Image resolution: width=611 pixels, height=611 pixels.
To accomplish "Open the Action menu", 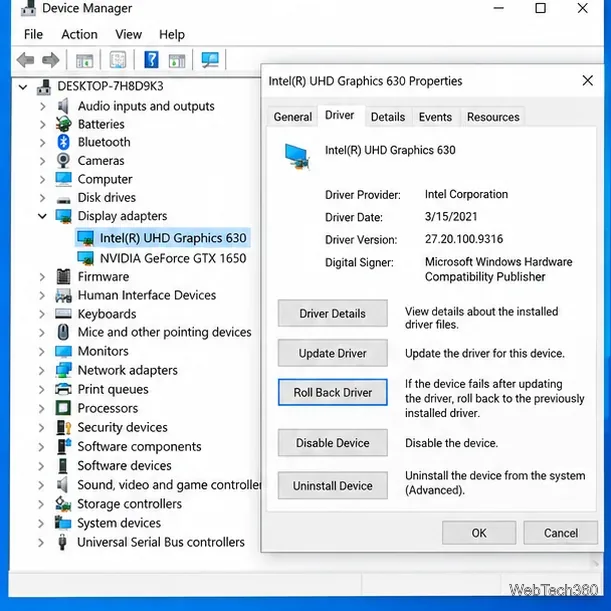I will coord(79,34).
